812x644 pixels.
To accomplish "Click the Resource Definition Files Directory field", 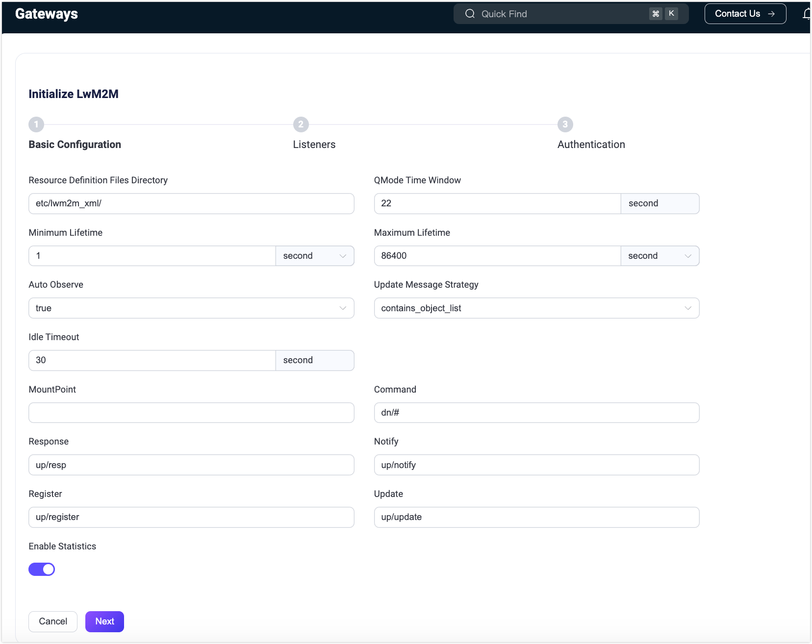I will [x=191, y=203].
